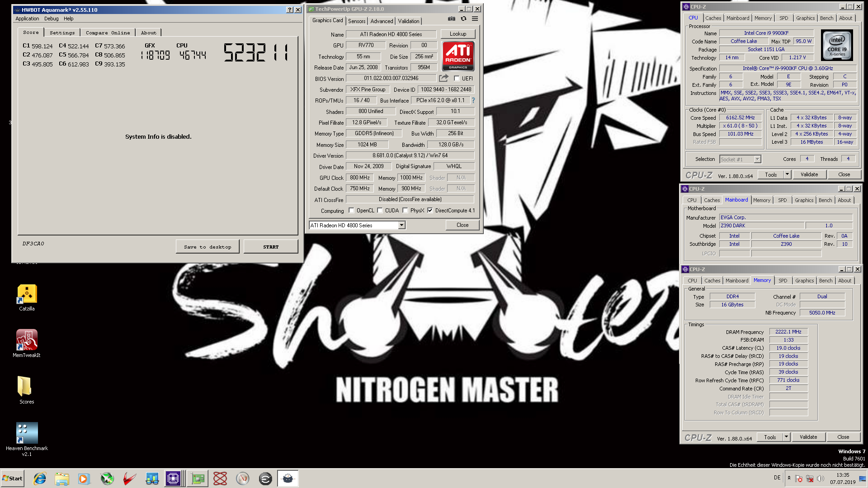
Task: Click the START button in Aquamark
Action: coord(271,247)
